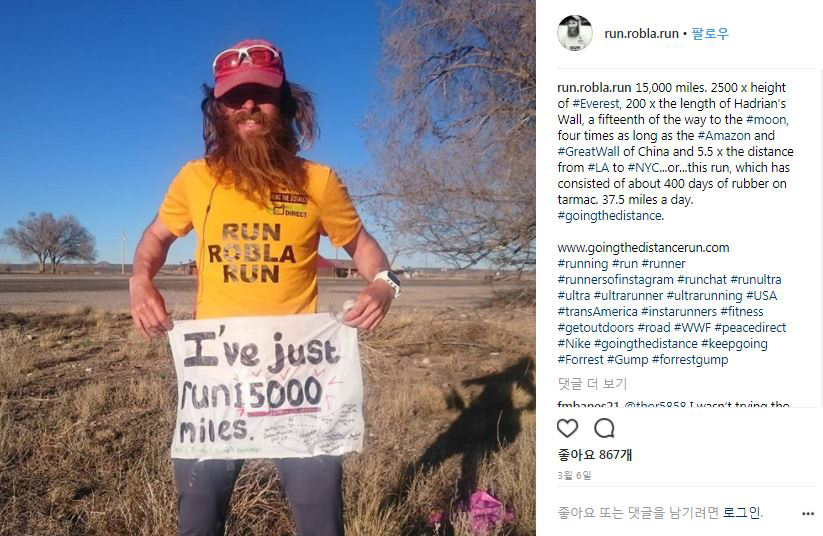Expand comments with 댓글 더 보기
823x536 pixels.
click(592, 383)
